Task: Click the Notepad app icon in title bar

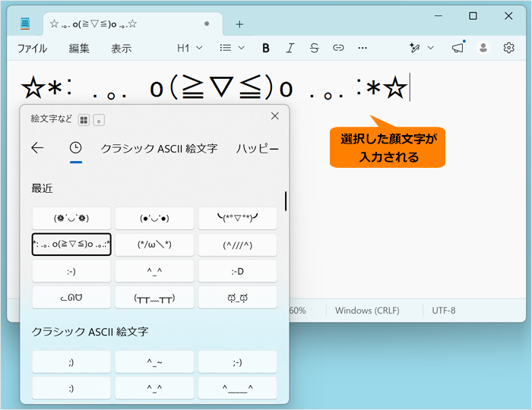Action: click(25, 24)
